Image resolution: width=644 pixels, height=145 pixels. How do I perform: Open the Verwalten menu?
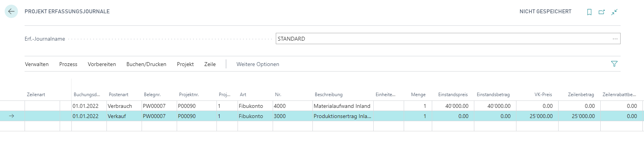point(37,64)
